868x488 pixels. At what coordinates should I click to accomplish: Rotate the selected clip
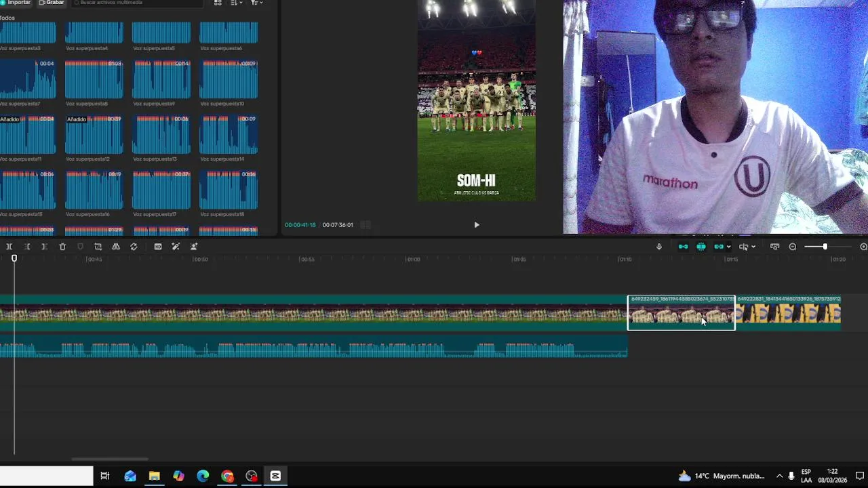coord(134,247)
